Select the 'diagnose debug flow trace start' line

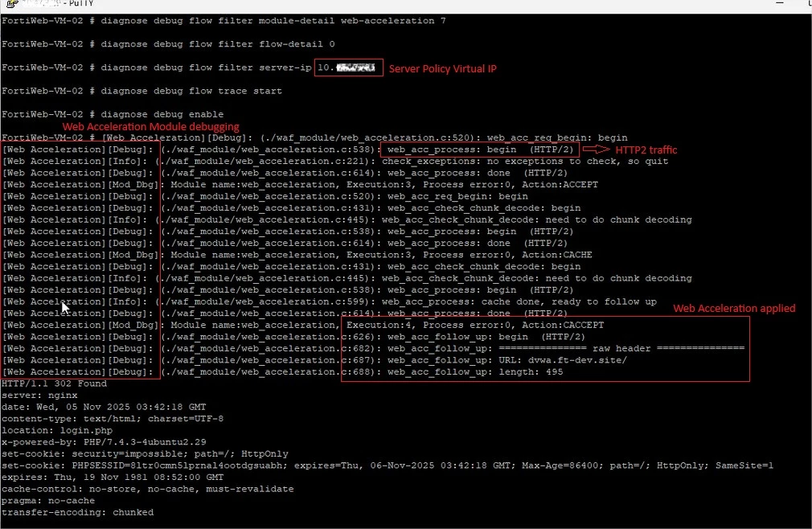[141, 91]
